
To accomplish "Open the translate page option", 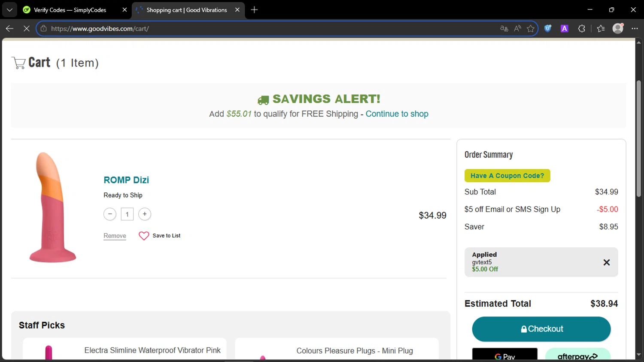I will pyautogui.click(x=504, y=28).
